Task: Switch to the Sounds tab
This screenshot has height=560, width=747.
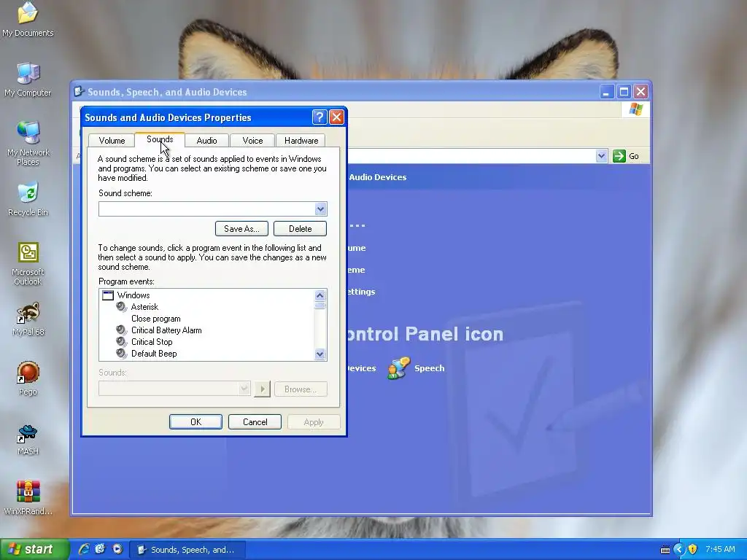Action: [160, 139]
